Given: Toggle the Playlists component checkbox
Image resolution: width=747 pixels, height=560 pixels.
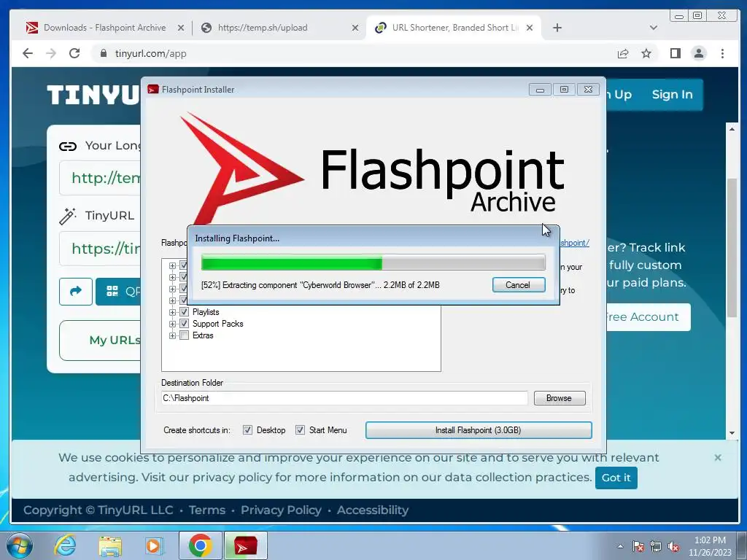Looking at the screenshot, I should pyautogui.click(x=184, y=312).
